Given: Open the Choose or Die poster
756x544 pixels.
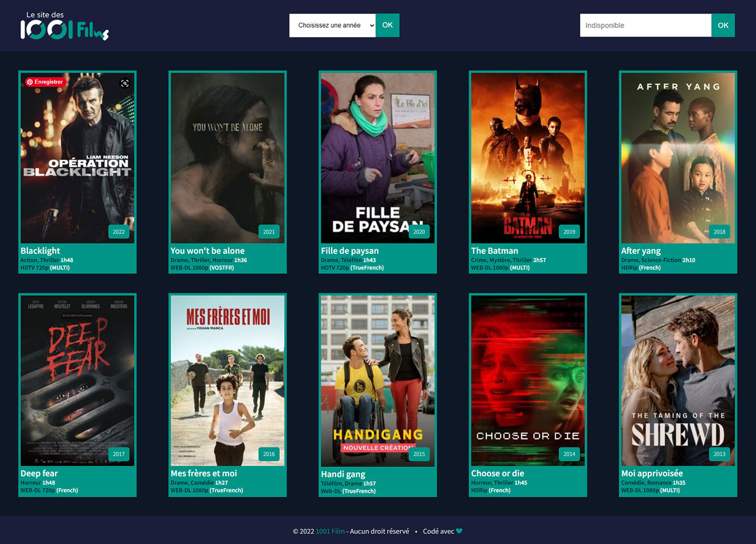Looking at the screenshot, I should pos(528,381).
